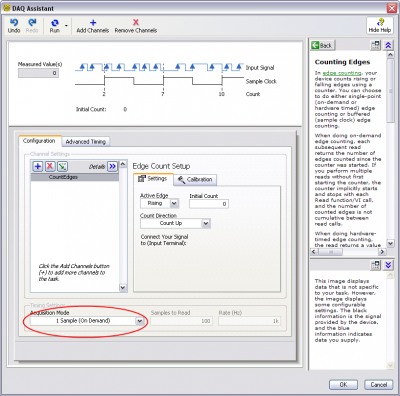Viewport: 400px width, 396px height.
Task: Add Channels from the toolbar
Action: (x=93, y=26)
